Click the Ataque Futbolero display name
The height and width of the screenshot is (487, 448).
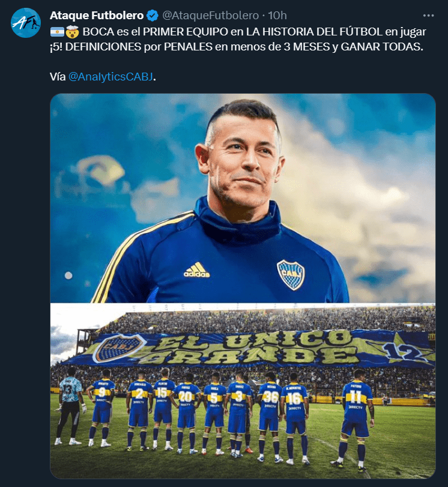(97, 16)
